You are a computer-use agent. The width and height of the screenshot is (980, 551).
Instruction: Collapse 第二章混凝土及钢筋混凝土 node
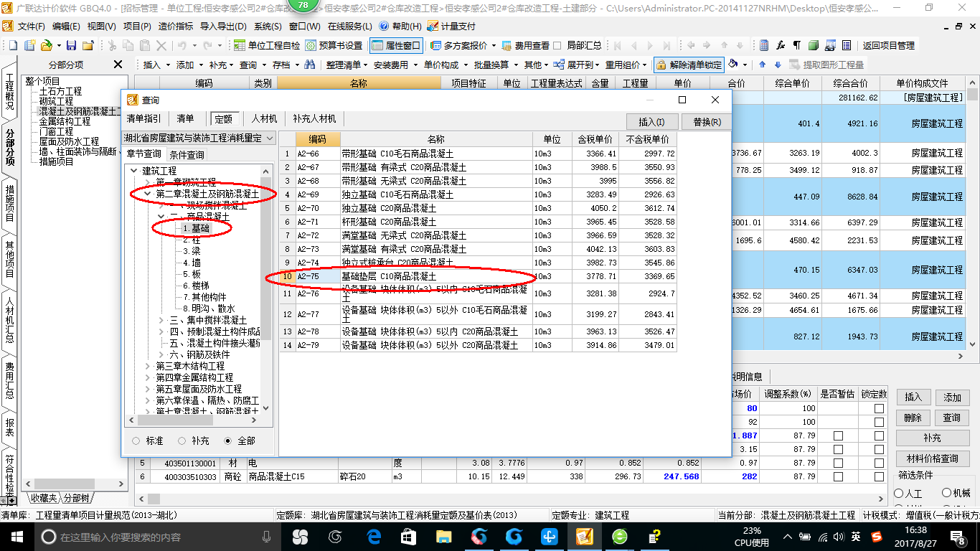point(148,194)
